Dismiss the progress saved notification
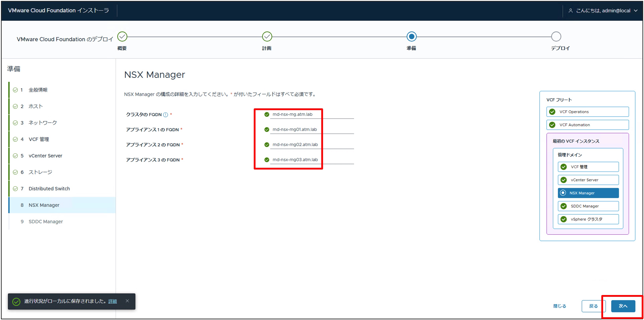 (127, 301)
